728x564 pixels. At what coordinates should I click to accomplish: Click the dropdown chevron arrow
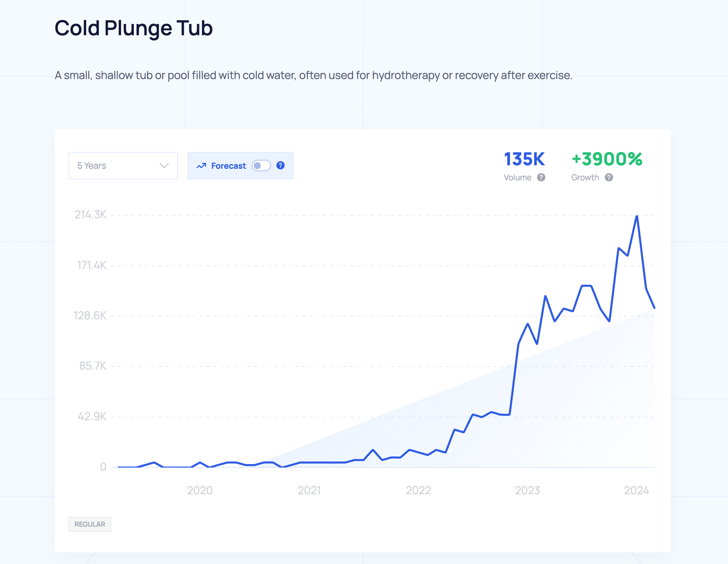pos(164,166)
